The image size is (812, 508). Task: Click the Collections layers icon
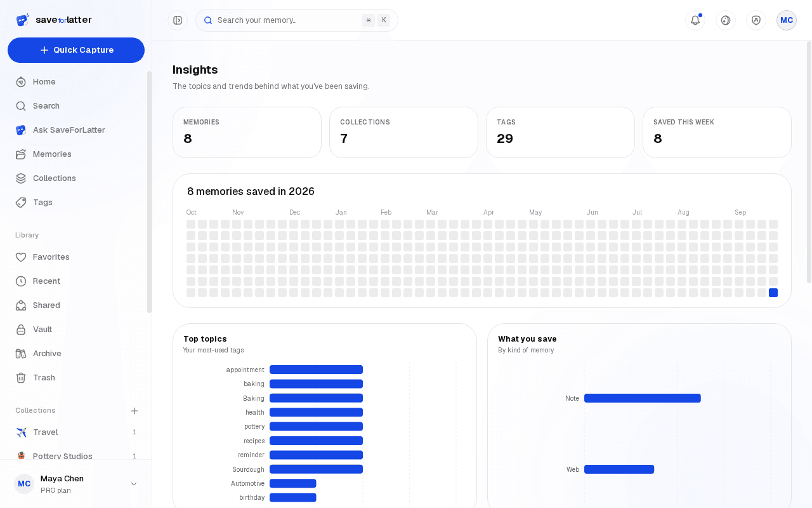tap(21, 178)
